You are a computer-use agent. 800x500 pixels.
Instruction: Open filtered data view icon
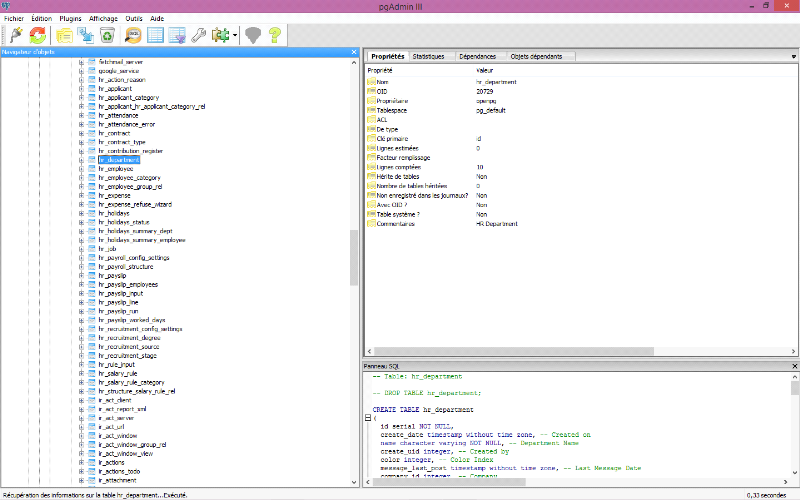point(177,35)
